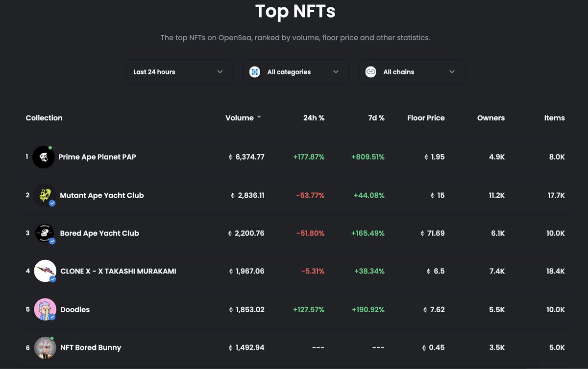Click the verified badge on Doodles
The image size is (588, 369).
(x=51, y=316)
